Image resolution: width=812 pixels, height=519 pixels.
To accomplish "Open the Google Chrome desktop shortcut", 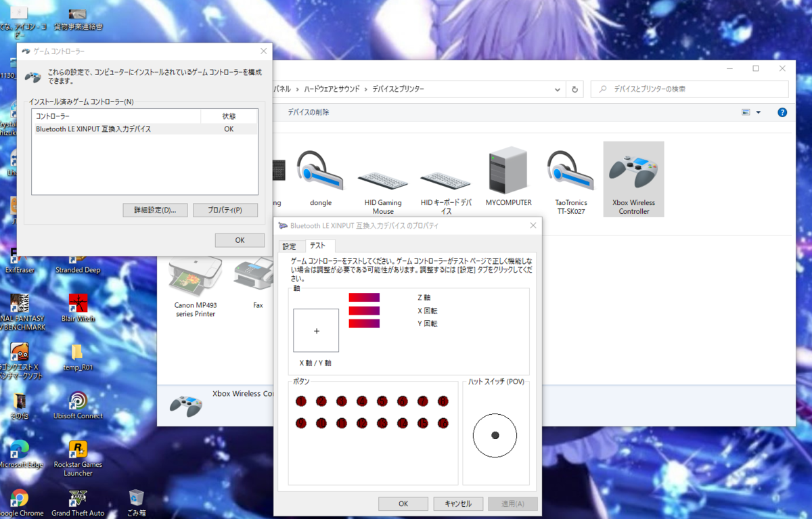I will pyautogui.click(x=20, y=503).
